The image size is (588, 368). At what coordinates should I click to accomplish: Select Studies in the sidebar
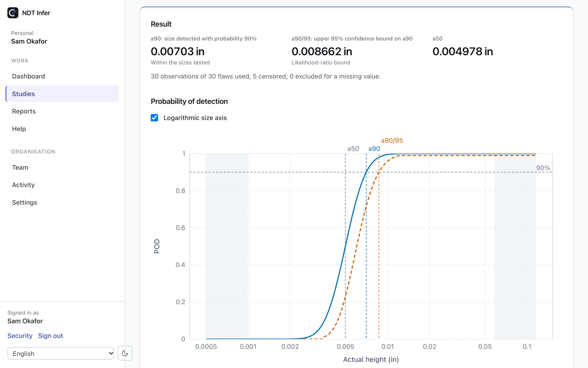62,94
